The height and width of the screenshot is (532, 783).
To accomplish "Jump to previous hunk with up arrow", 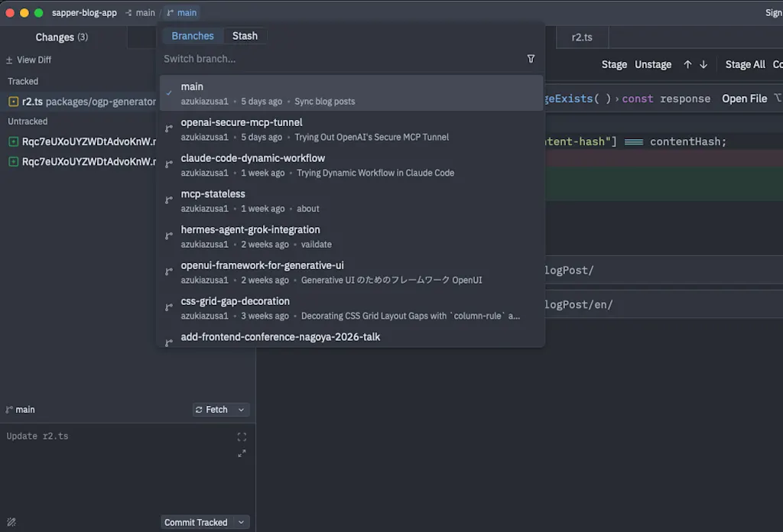I will [x=687, y=64].
